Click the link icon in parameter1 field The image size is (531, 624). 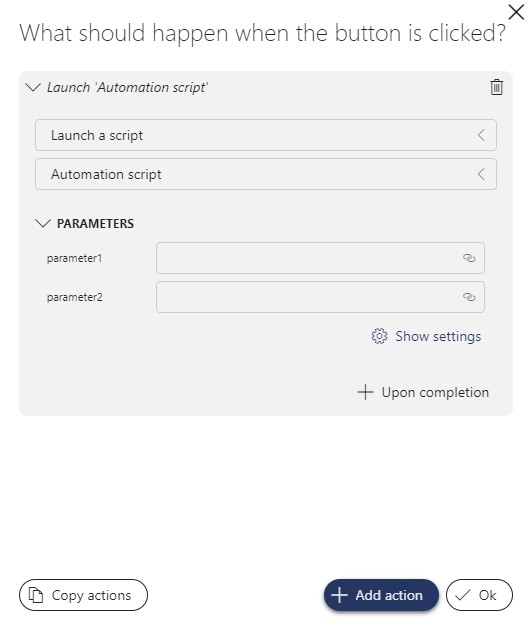(x=469, y=258)
